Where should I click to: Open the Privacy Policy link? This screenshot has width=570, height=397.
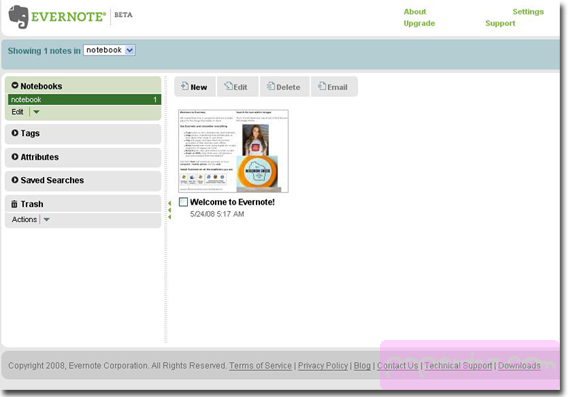pyautogui.click(x=323, y=366)
